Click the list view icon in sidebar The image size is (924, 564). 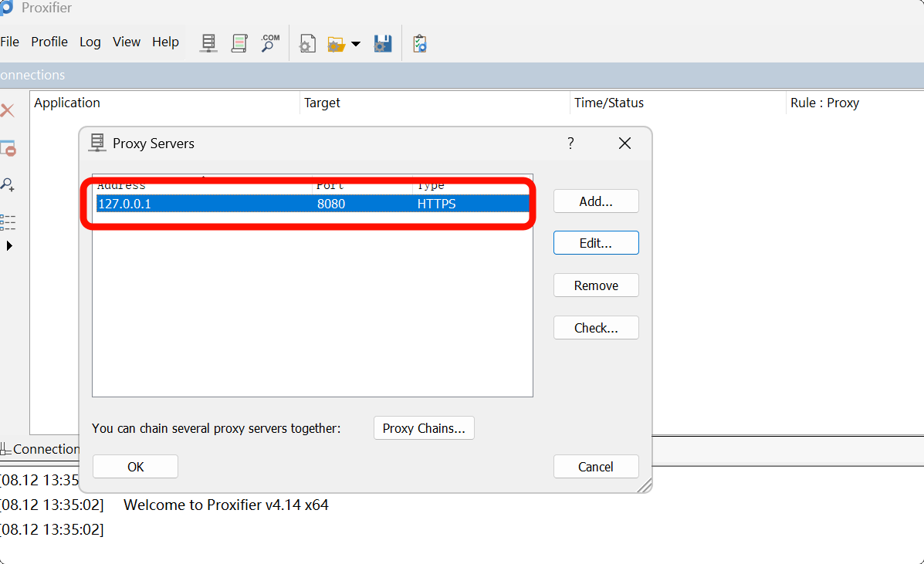8,222
